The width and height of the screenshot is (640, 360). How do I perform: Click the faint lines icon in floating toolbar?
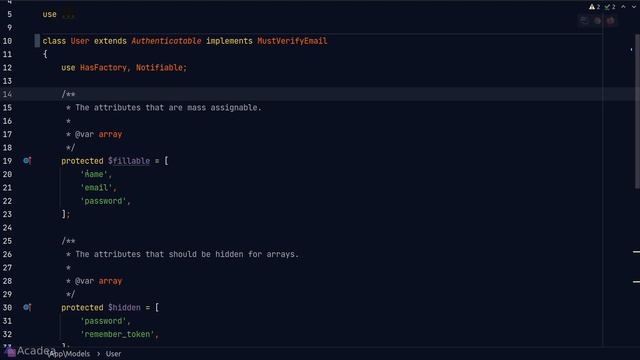584,20
